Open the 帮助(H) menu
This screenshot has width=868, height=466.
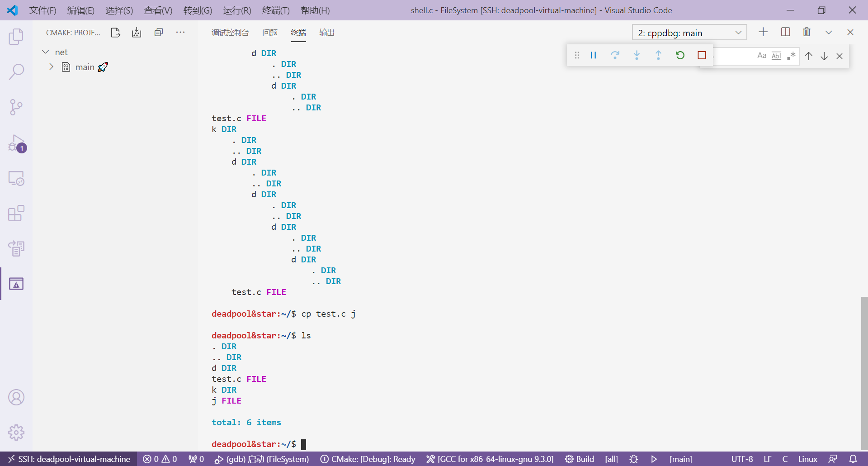coord(315,10)
